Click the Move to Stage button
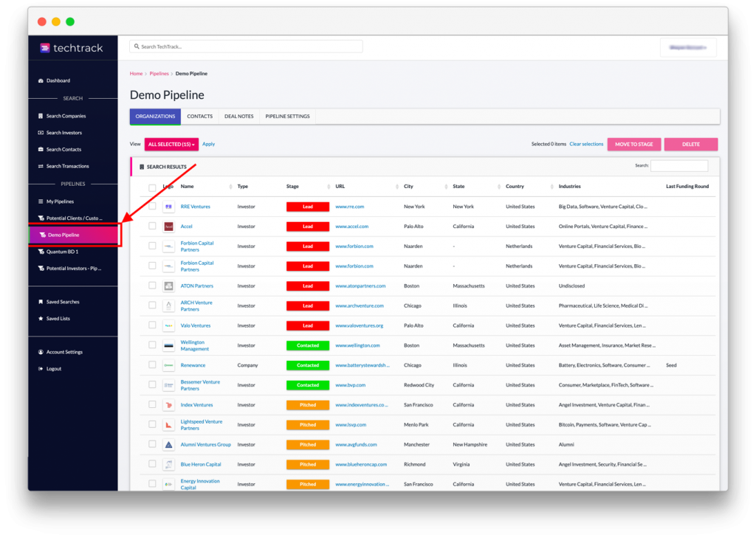 (634, 144)
